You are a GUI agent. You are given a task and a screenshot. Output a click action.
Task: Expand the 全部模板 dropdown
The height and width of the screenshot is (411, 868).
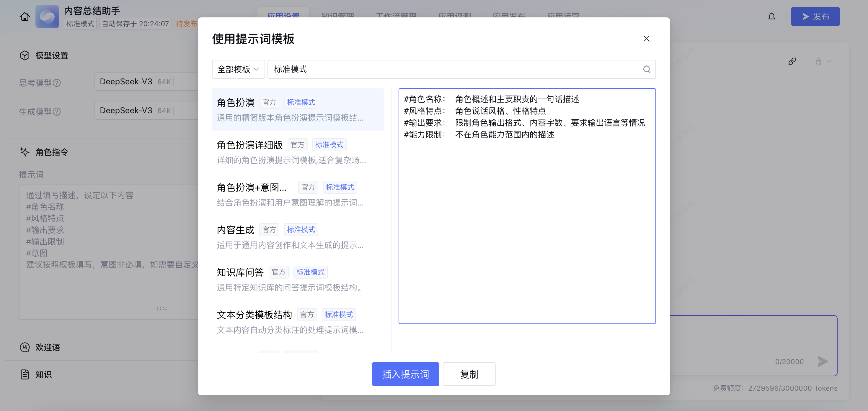pos(238,69)
